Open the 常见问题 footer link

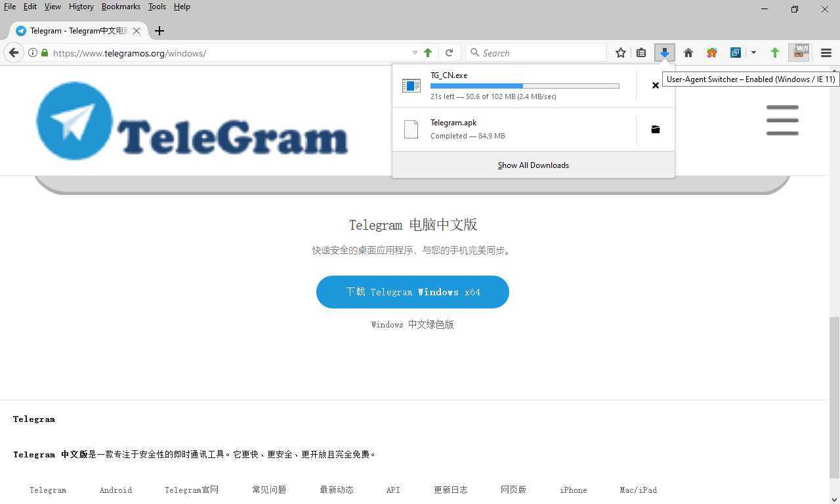(269, 490)
